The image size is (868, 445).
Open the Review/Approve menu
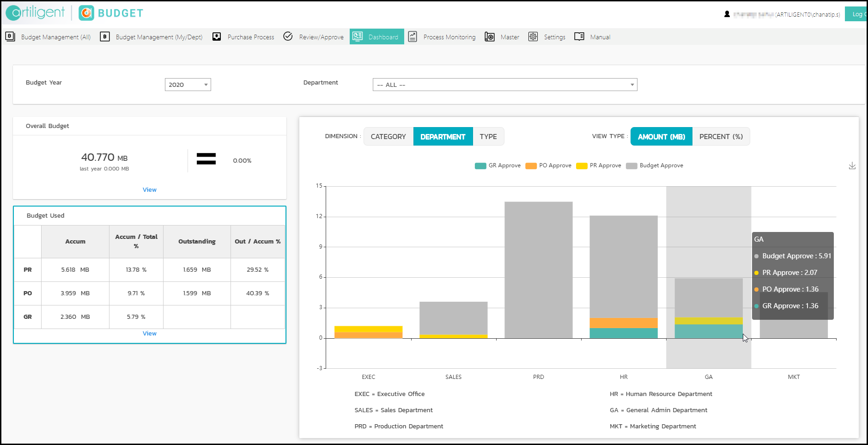coord(322,37)
